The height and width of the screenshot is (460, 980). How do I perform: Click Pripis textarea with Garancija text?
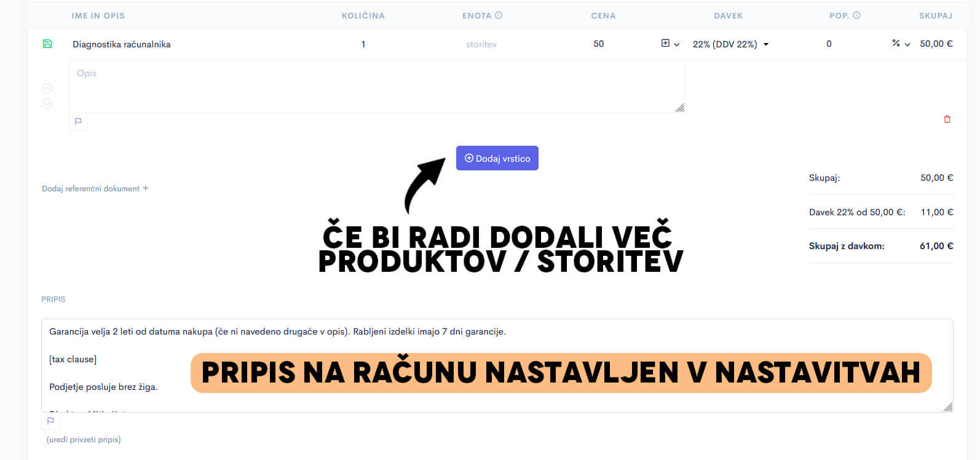point(497,365)
